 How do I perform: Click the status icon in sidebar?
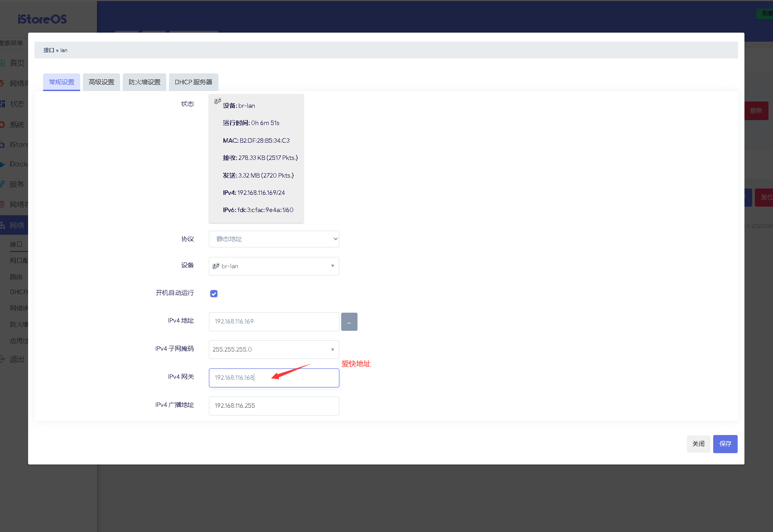[x=3, y=104]
